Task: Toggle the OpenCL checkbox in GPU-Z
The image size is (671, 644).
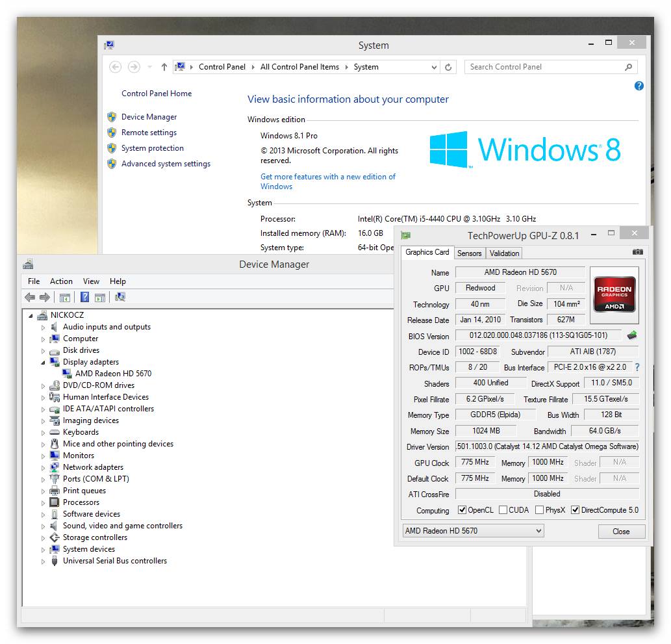Action: [462, 510]
